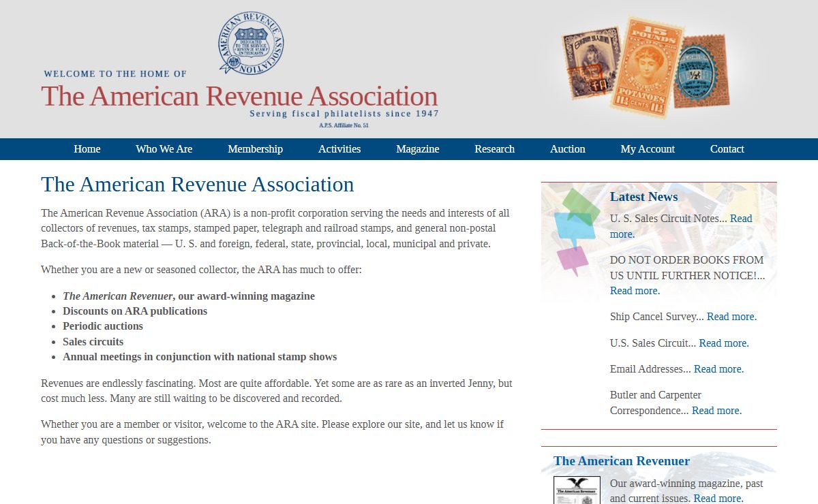Click the bullet about the award-winning magazine
This screenshot has height=504, width=818.
pos(189,296)
